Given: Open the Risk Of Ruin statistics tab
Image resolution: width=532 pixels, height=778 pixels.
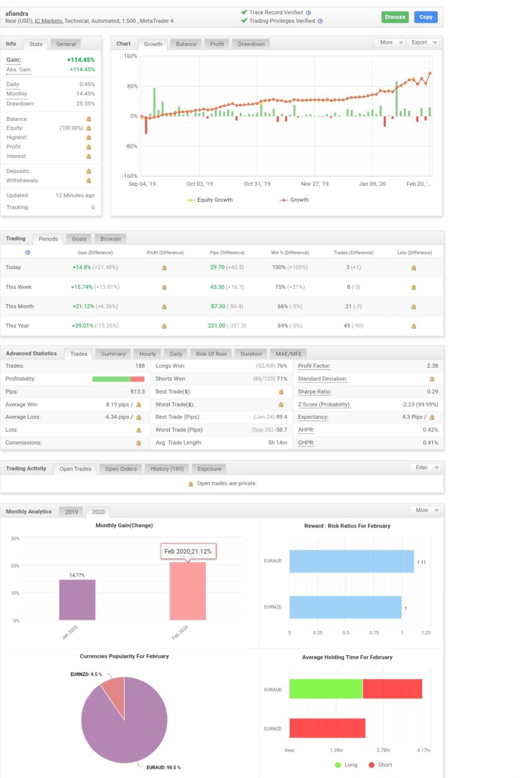Looking at the screenshot, I should pyautogui.click(x=211, y=354).
